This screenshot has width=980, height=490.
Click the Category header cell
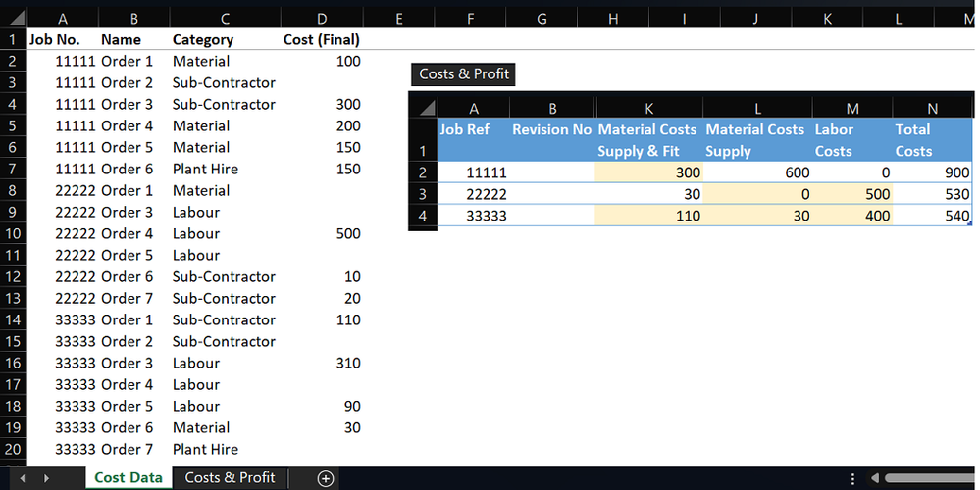(x=225, y=39)
